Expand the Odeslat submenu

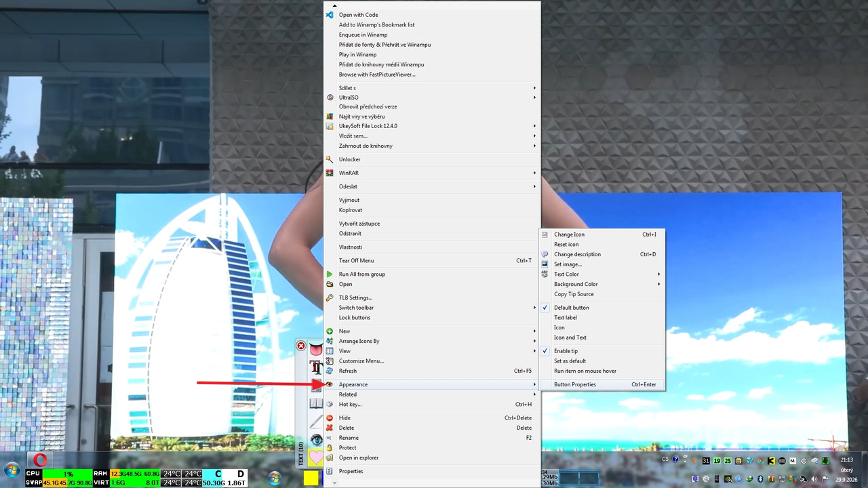[432, 186]
